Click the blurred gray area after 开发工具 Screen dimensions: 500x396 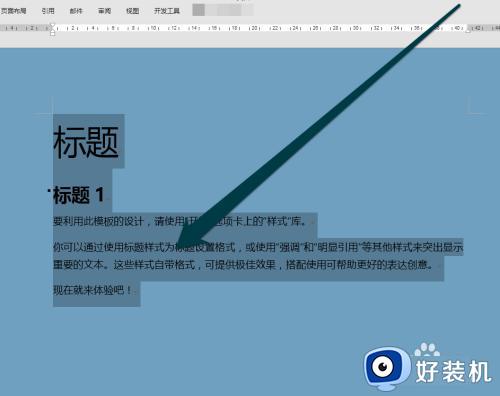[223, 10]
